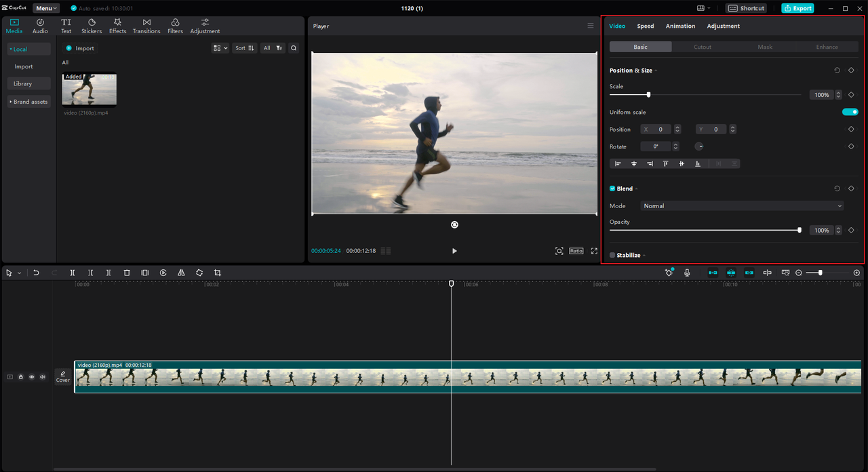Click the Ratio button in Player
Screen dimensions: 868x472
576,251
